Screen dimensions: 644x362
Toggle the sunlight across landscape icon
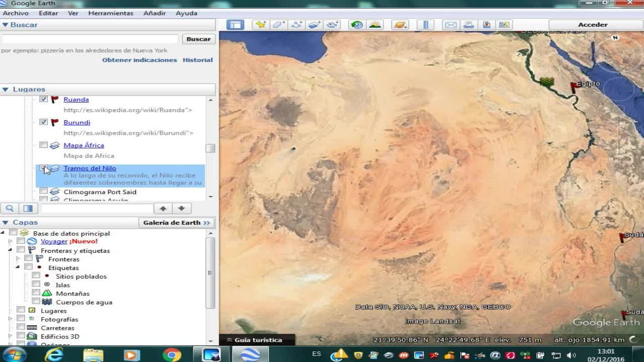pyautogui.click(x=375, y=25)
